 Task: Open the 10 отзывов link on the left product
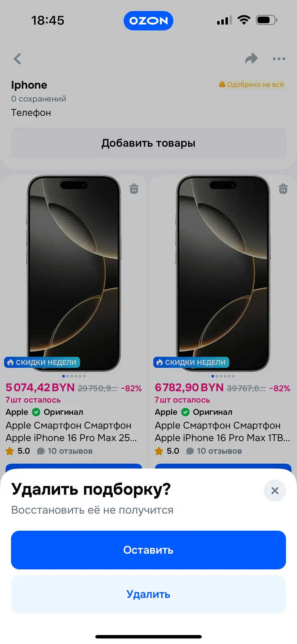click(70, 451)
